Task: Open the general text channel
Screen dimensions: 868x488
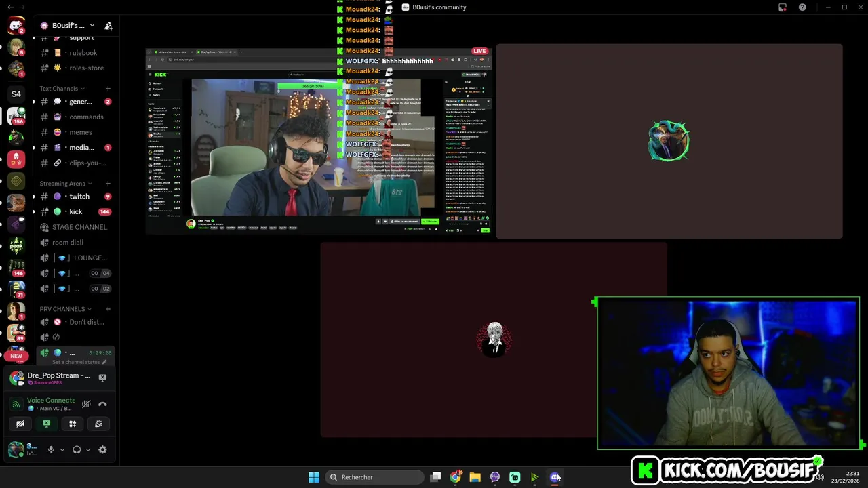Action: [x=75, y=102]
